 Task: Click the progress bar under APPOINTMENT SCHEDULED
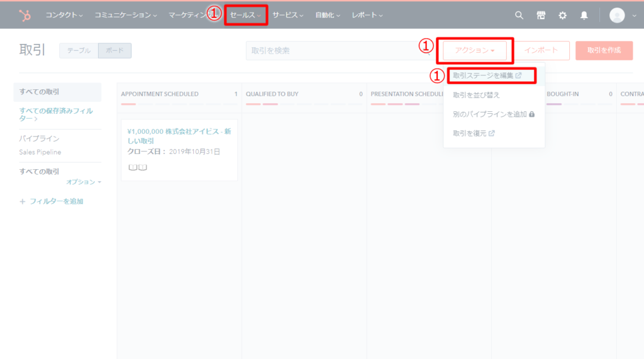[x=179, y=104]
